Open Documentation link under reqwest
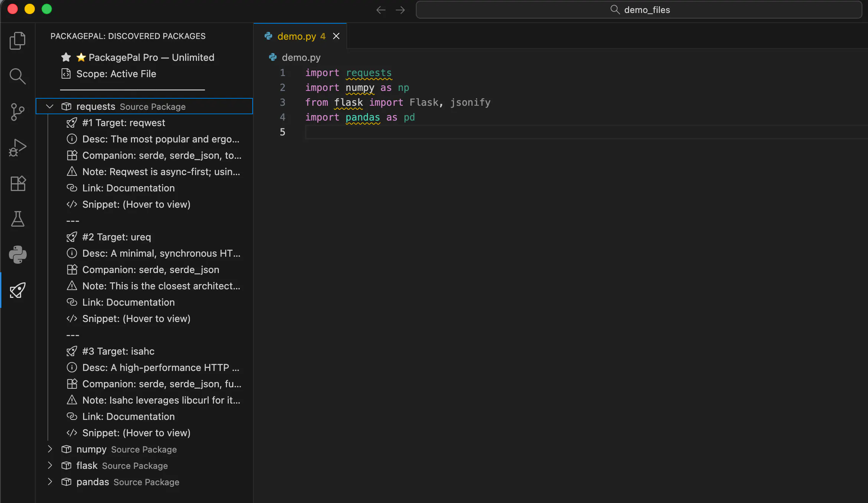 click(145, 188)
